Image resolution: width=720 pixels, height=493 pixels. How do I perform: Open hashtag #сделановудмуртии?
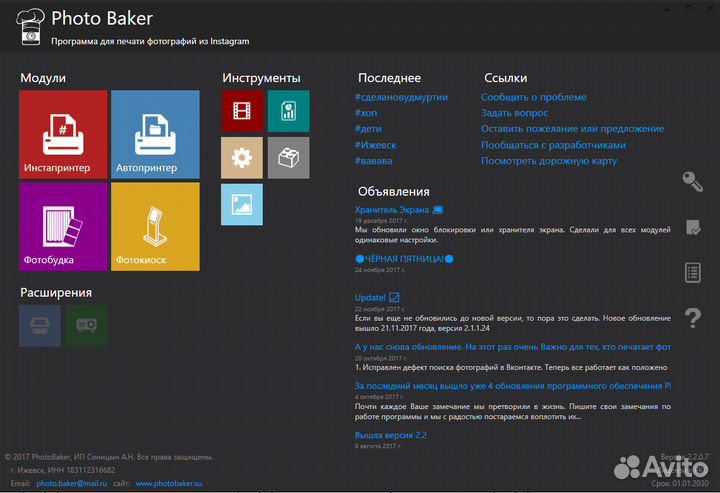tap(401, 97)
